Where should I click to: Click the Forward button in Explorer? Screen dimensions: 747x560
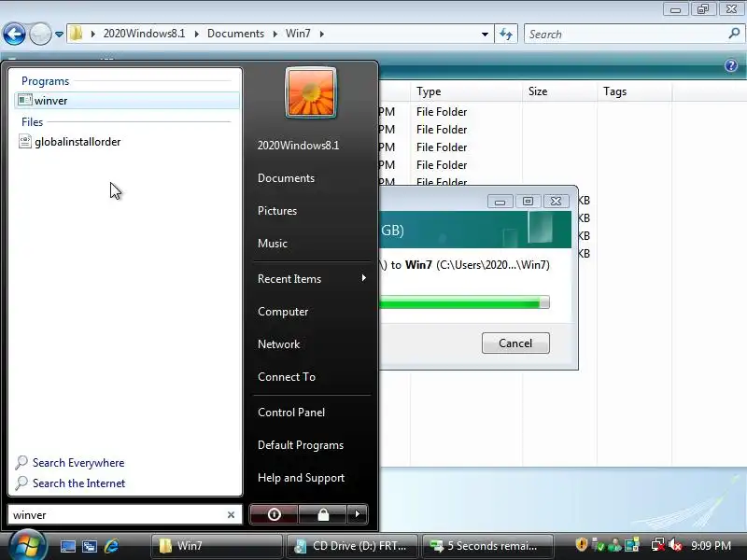pyautogui.click(x=40, y=34)
